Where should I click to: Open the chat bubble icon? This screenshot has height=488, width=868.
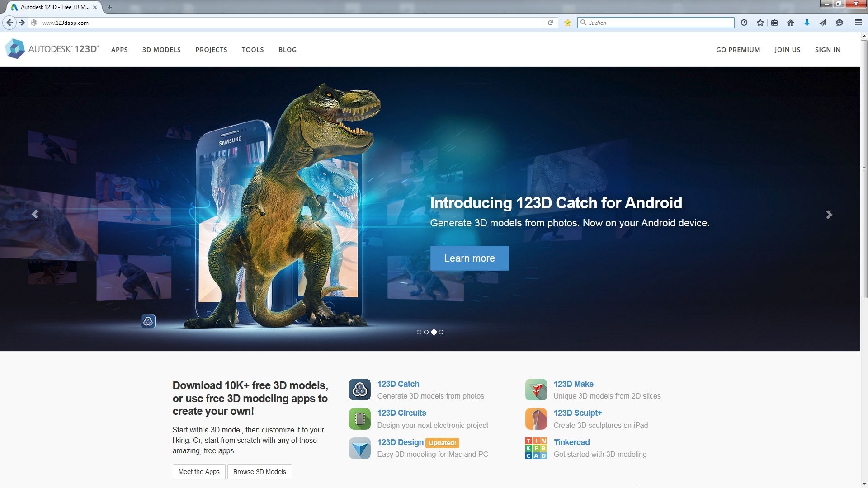click(840, 23)
